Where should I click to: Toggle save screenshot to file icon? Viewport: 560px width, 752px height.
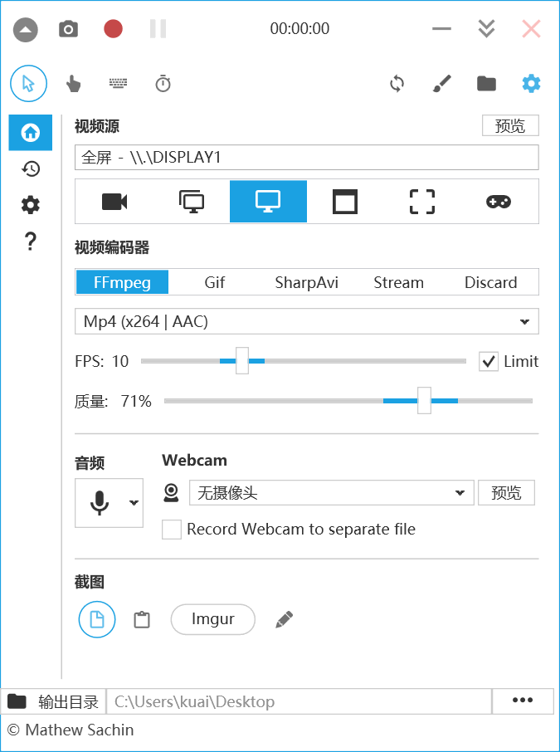pos(97,619)
